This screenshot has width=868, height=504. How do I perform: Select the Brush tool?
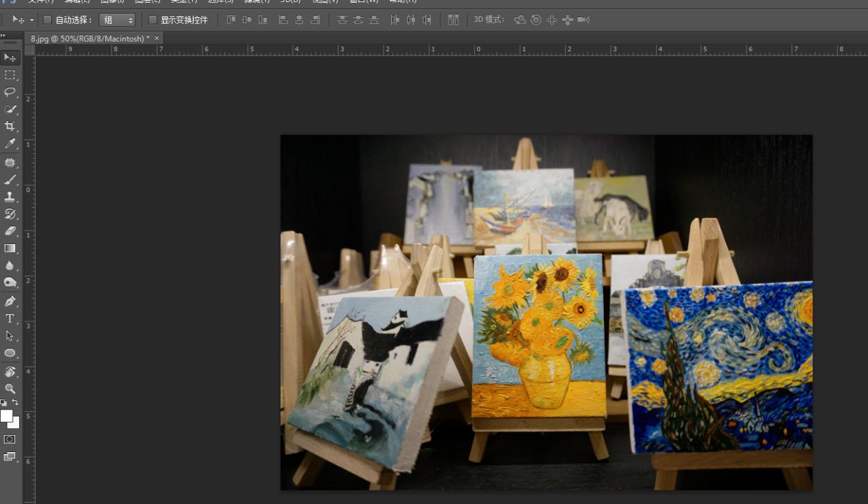[10, 179]
